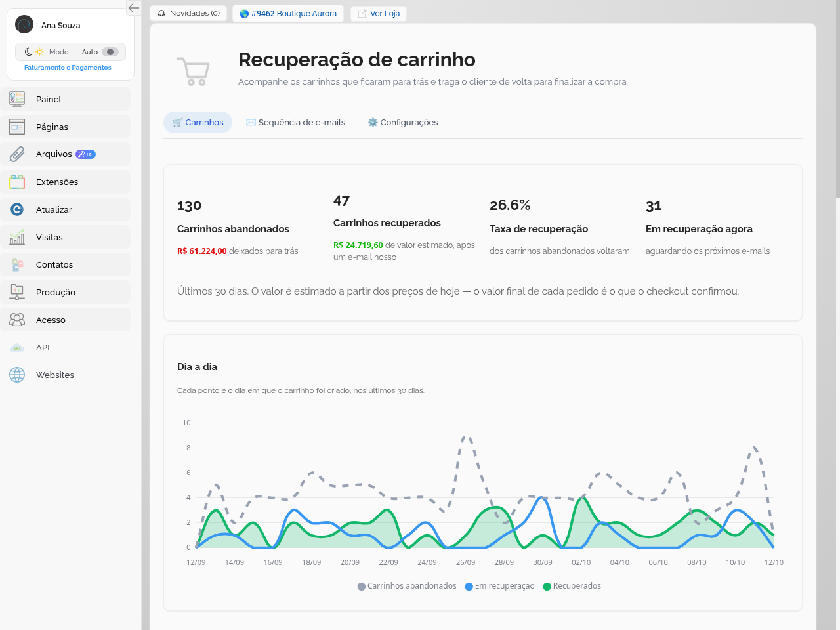
Task: Click the IA badge beside Arquivos
Action: pos(85,154)
